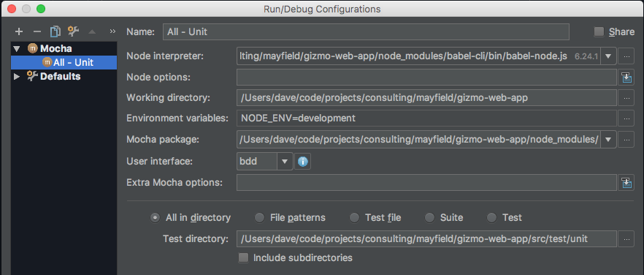Add a new configuration with plus icon
Screen dimensions: 644x275
coord(19,31)
